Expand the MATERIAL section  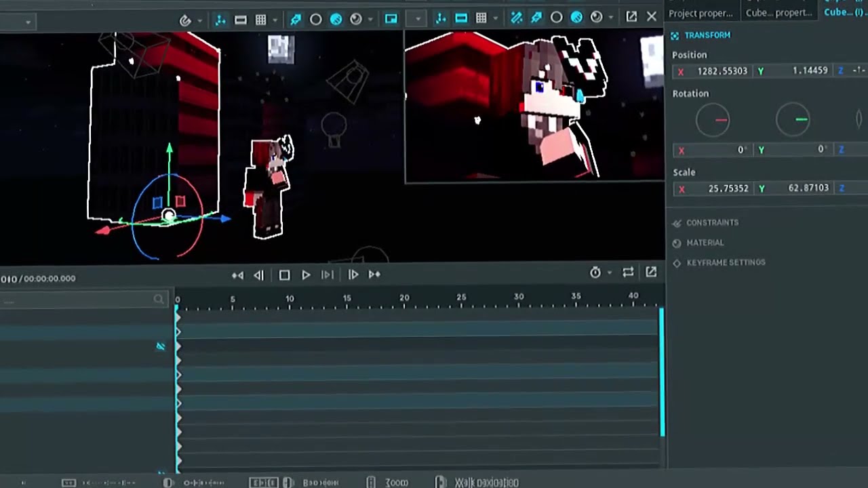coord(698,243)
